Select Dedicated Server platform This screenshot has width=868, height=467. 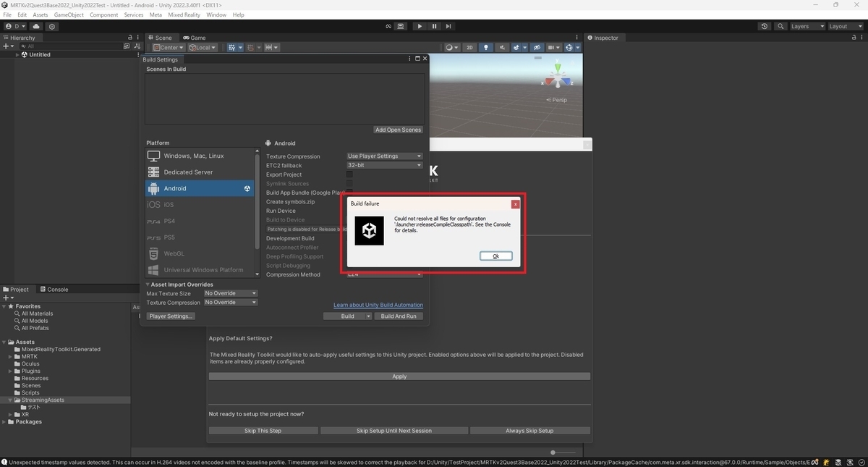[x=200, y=172]
